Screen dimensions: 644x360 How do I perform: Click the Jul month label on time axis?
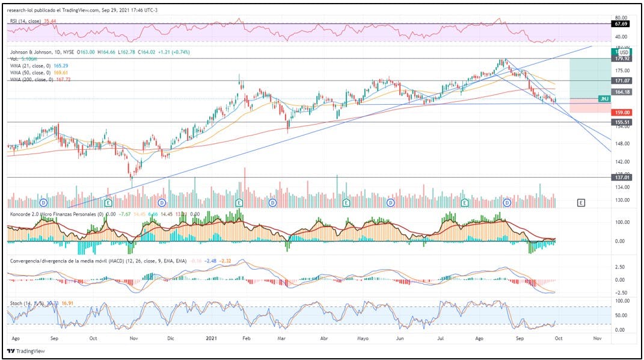tap(440, 339)
